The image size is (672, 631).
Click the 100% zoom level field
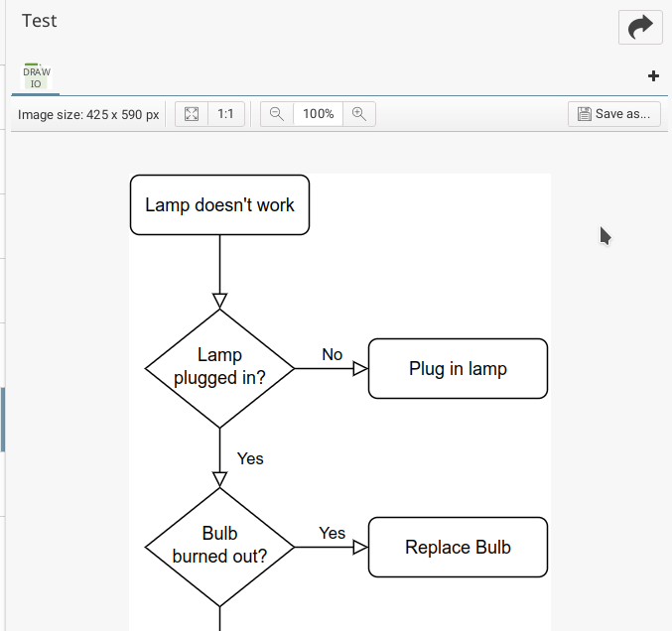[x=318, y=114]
